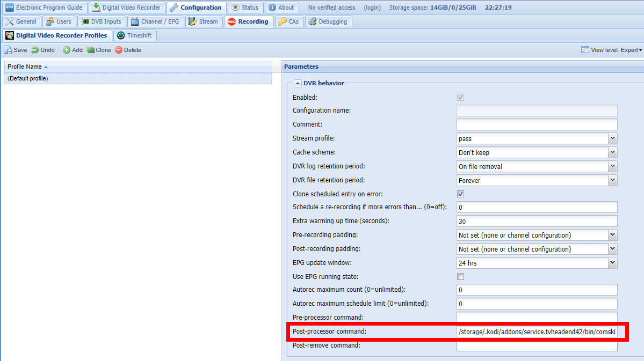
Task: Click the red Delete icon
Action: [119, 50]
